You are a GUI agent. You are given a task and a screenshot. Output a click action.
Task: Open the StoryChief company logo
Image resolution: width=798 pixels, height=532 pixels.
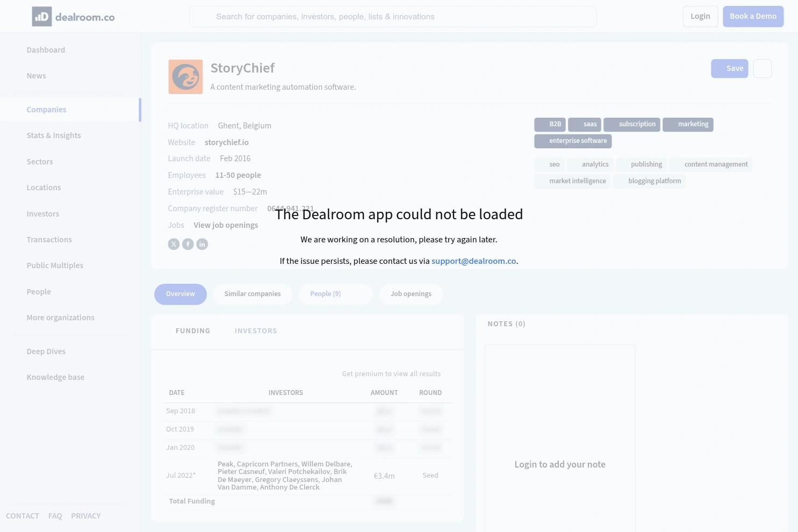pos(185,77)
